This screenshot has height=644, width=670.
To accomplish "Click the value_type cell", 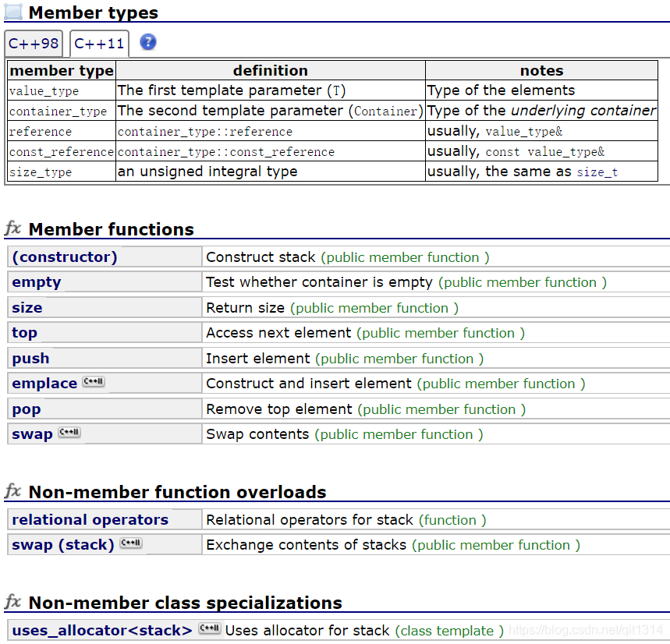I will [62, 90].
